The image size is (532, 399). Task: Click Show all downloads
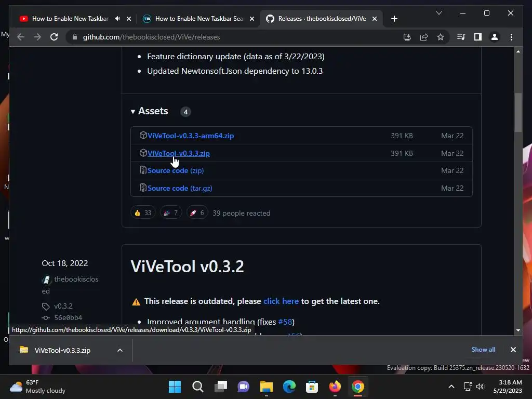pos(483,350)
